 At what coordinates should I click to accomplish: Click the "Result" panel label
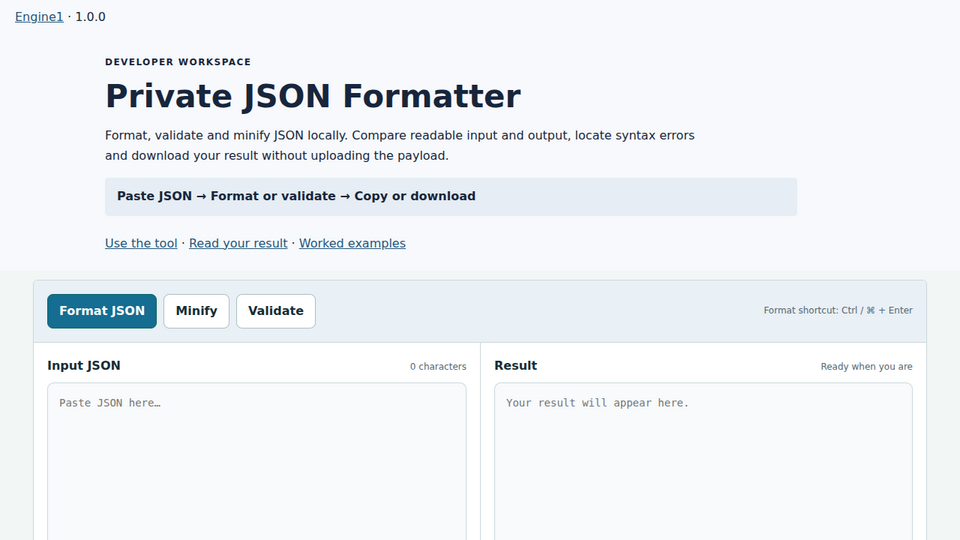tap(516, 366)
